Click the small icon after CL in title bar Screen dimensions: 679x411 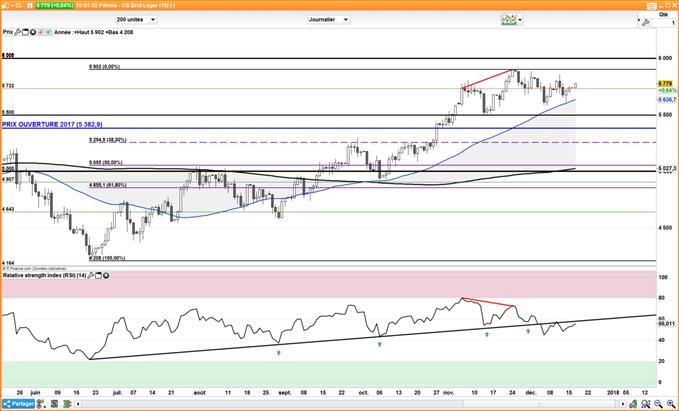pyautogui.click(x=29, y=5)
